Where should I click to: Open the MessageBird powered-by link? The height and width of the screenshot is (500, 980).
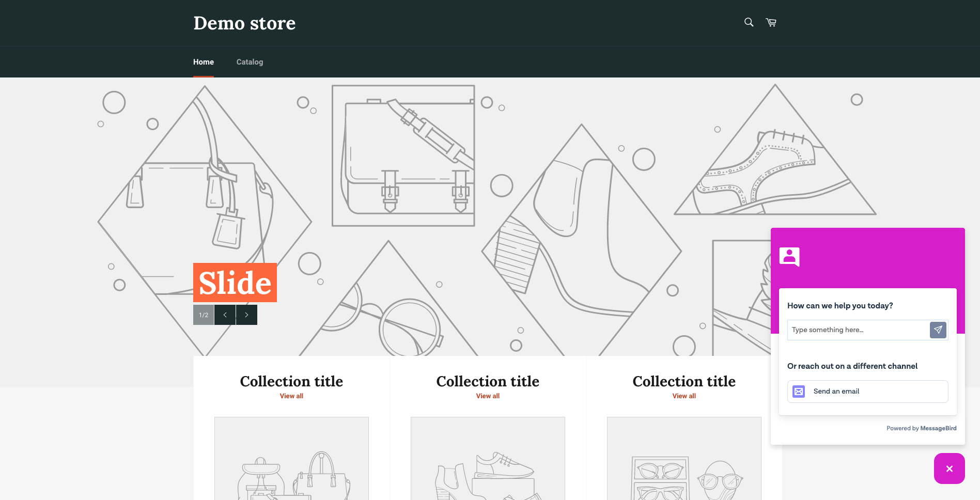(938, 428)
